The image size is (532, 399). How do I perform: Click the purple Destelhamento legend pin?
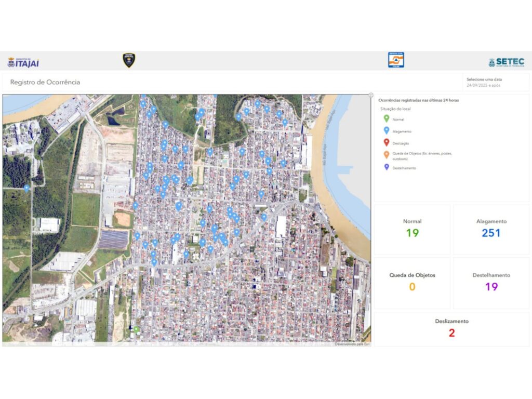point(385,167)
